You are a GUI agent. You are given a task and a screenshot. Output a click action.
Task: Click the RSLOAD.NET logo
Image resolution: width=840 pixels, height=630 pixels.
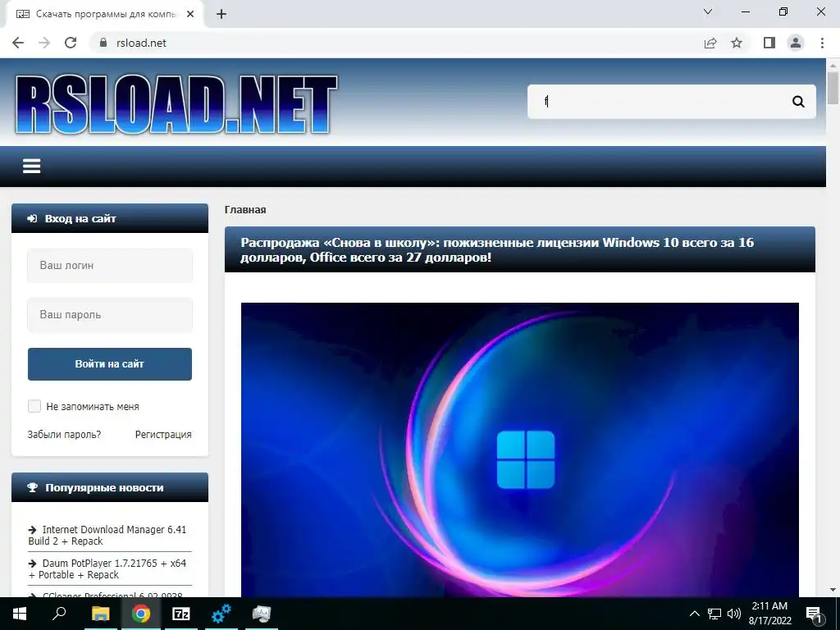[177, 104]
